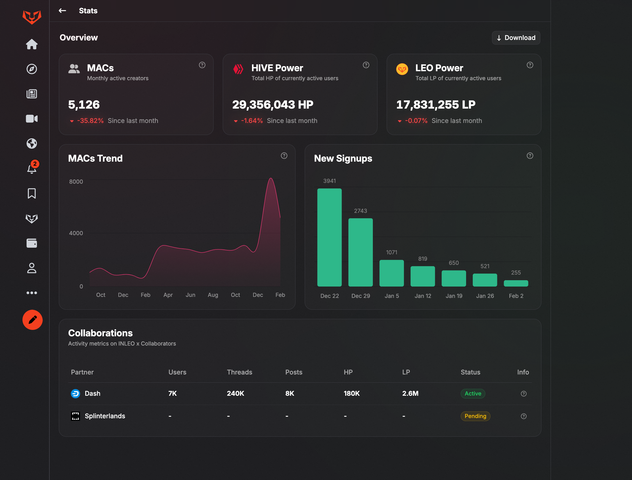Select the Splinterlands partner row
This screenshot has width=632, height=480.
pyautogui.click(x=105, y=416)
